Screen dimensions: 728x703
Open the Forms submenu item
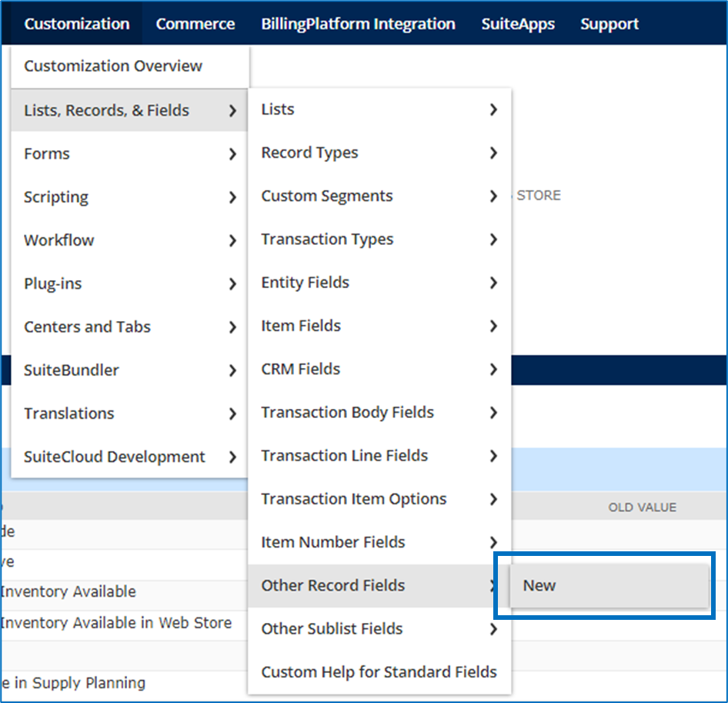click(x=129, y=153)
